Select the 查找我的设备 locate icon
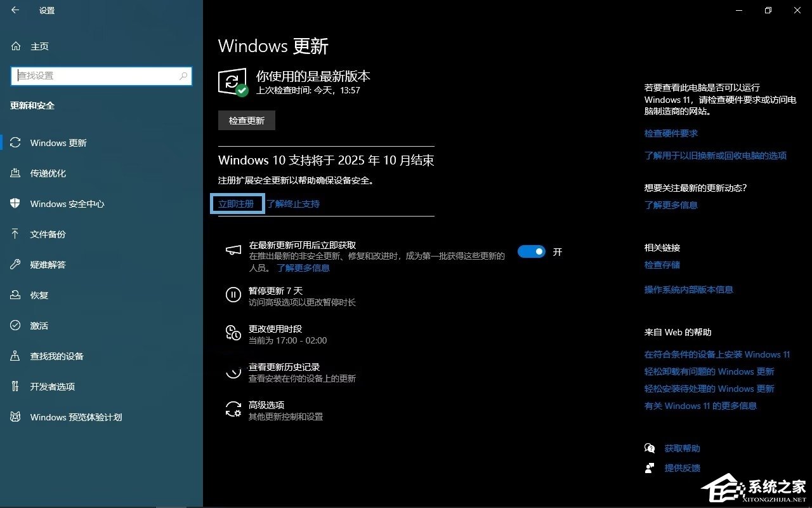Viewport: 812px width, 508px height. tap(16, 356)
